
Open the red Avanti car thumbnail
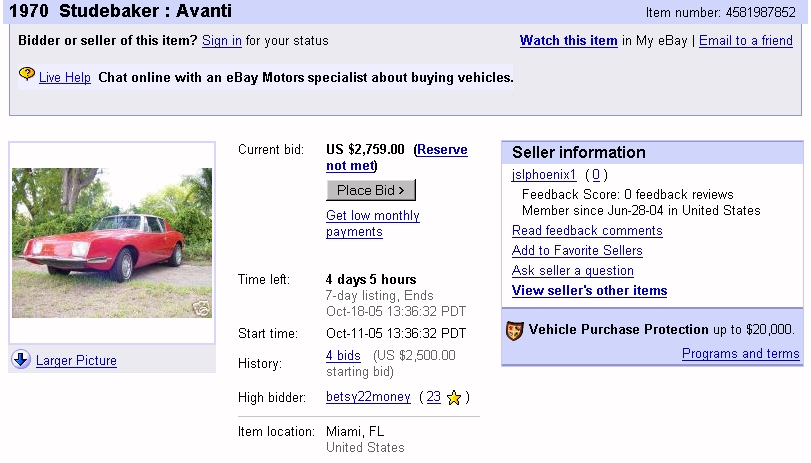[x=112, y=243]
